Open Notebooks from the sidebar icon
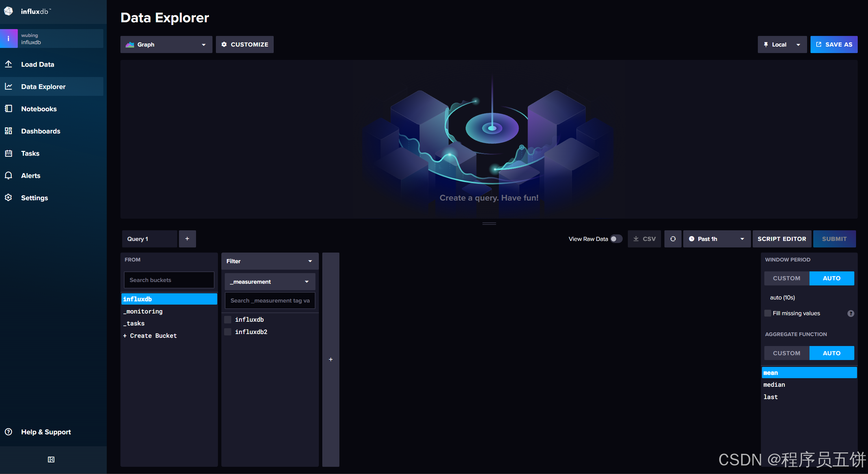 tap(9, 108)
